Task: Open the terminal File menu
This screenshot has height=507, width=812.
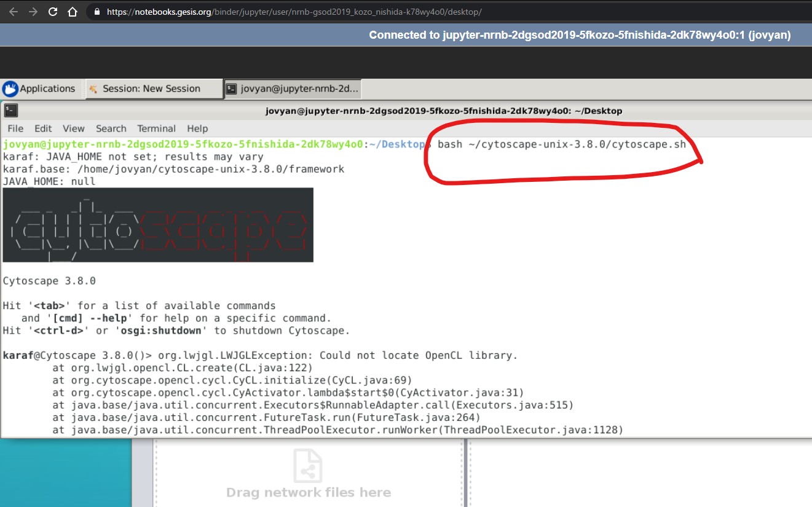Action: (x=15, y=128)
